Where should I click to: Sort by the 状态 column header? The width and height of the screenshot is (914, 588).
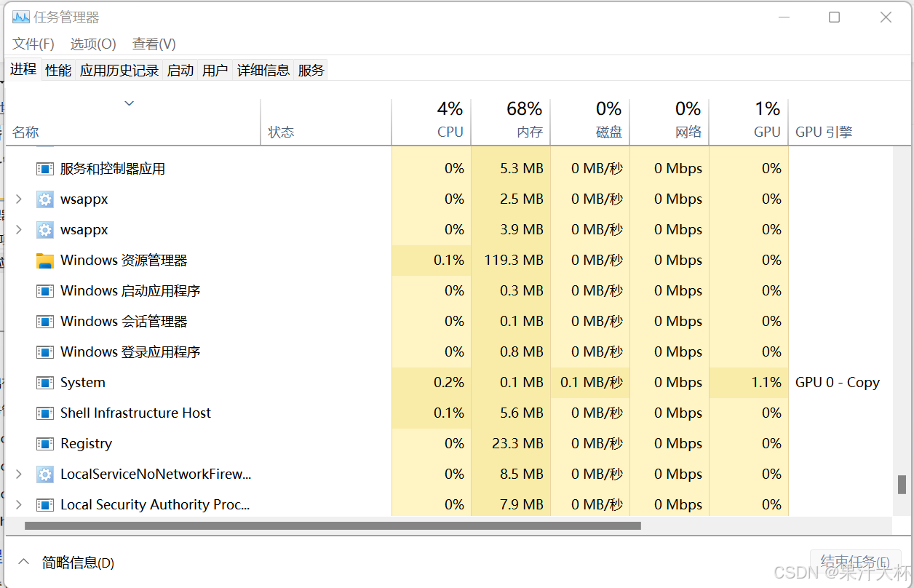(326, 122)
